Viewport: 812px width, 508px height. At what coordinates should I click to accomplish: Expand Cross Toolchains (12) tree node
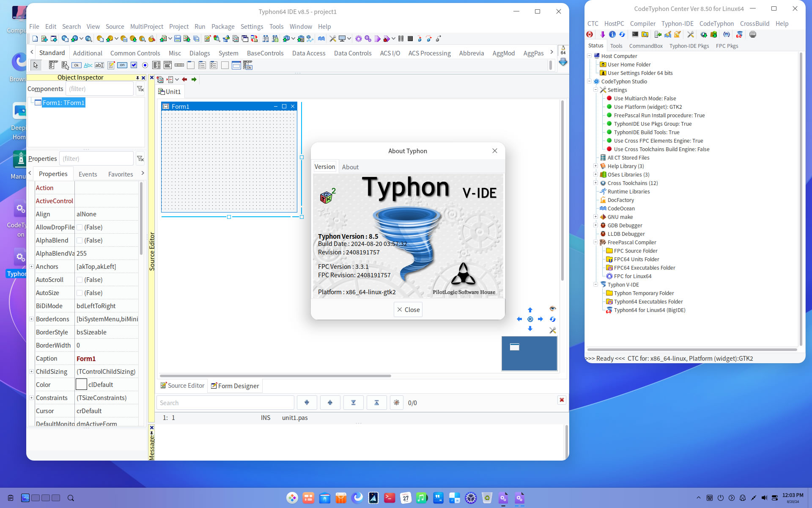pyautogui.click(x=595, y=183)
